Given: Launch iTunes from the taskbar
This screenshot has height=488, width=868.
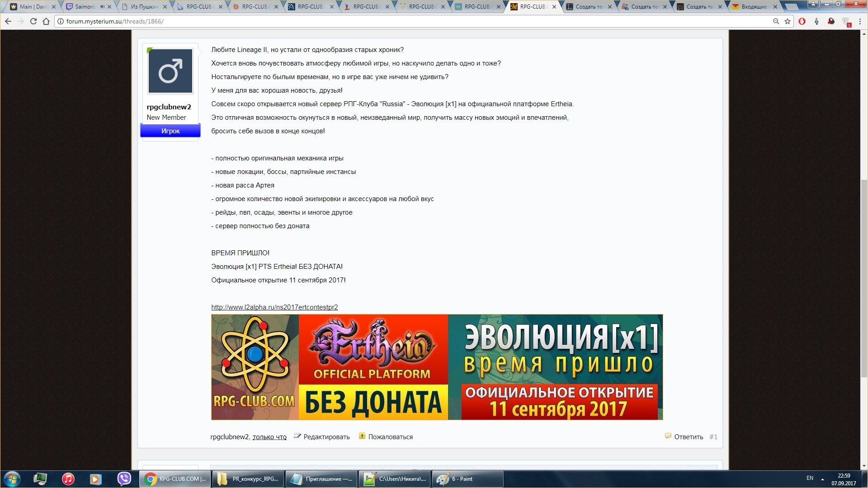Looking at the screenshot, I should pos(68,479).
